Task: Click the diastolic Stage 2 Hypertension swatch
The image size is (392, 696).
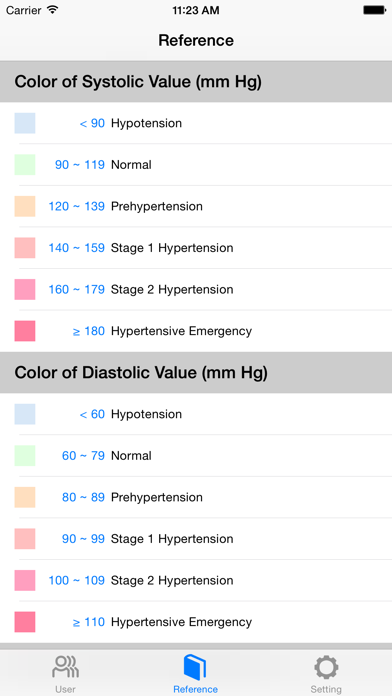Action: pyautogui.click(x=25, y=581)
